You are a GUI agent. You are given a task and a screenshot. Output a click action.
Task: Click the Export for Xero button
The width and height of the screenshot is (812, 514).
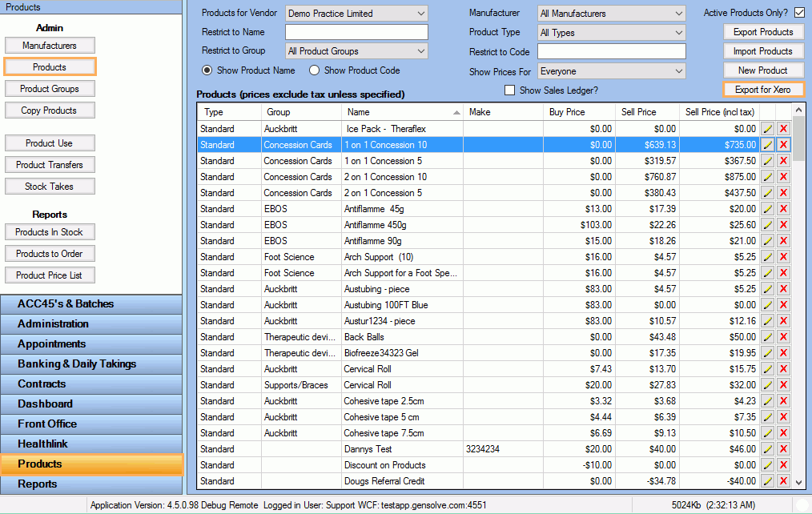(763, 90)
